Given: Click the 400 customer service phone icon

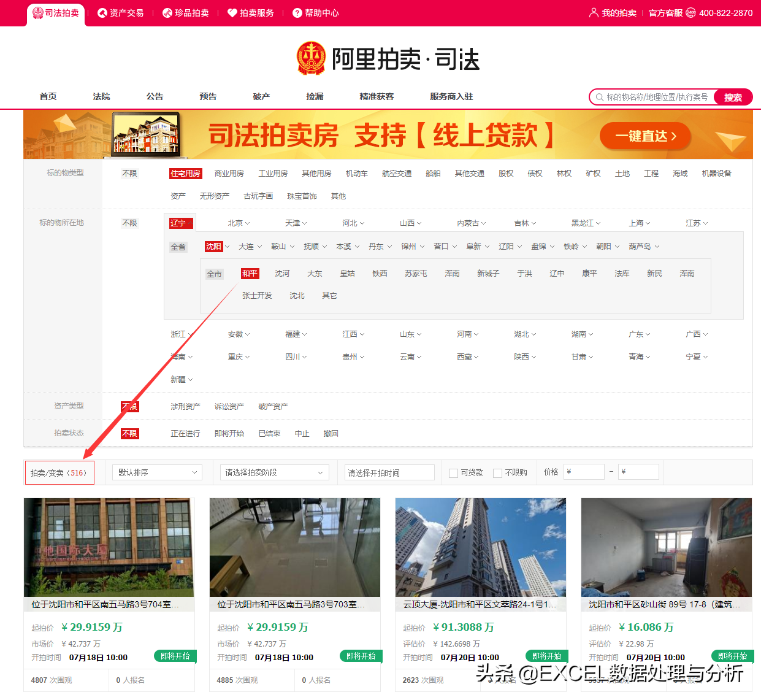Looking at the screenshot, I should click(690, 13).
